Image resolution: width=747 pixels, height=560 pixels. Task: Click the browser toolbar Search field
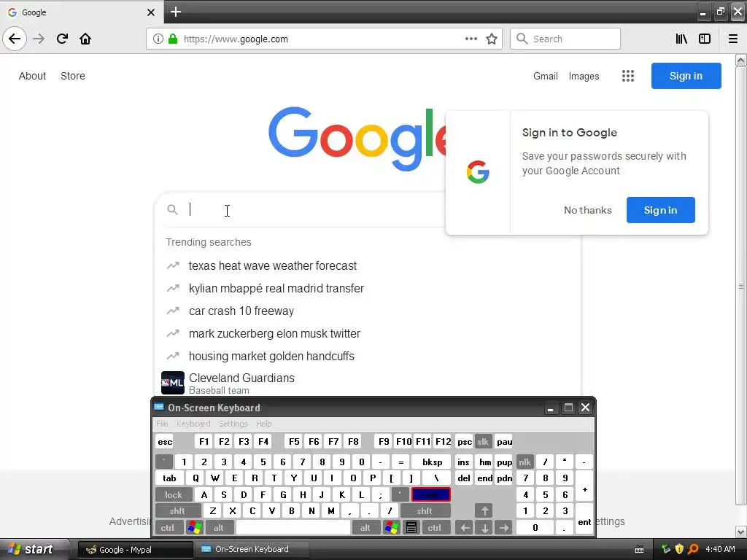pos(565,39)
